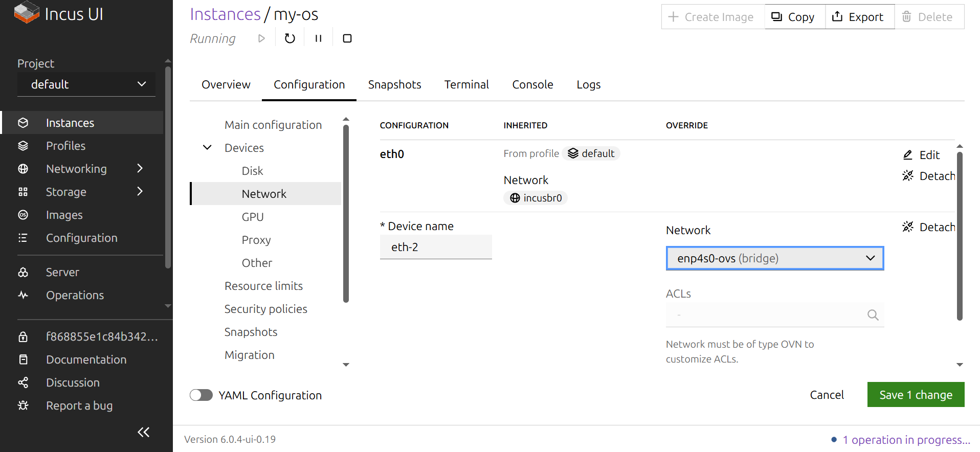Expand the Networking sidebar submenu
The height and width of the screenshot is (452, 980).
coord(140,169)
